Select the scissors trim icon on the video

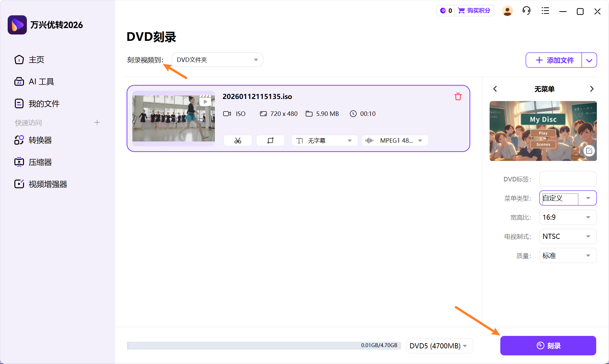(238, 140)
